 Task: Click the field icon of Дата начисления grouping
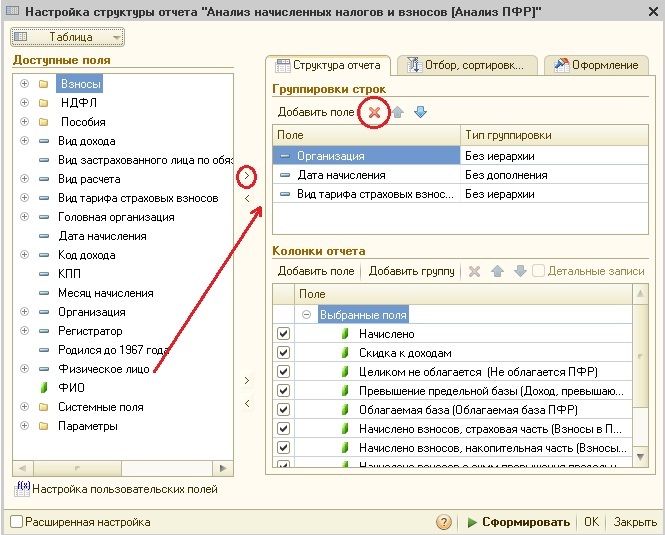click(x=285, y=175)
